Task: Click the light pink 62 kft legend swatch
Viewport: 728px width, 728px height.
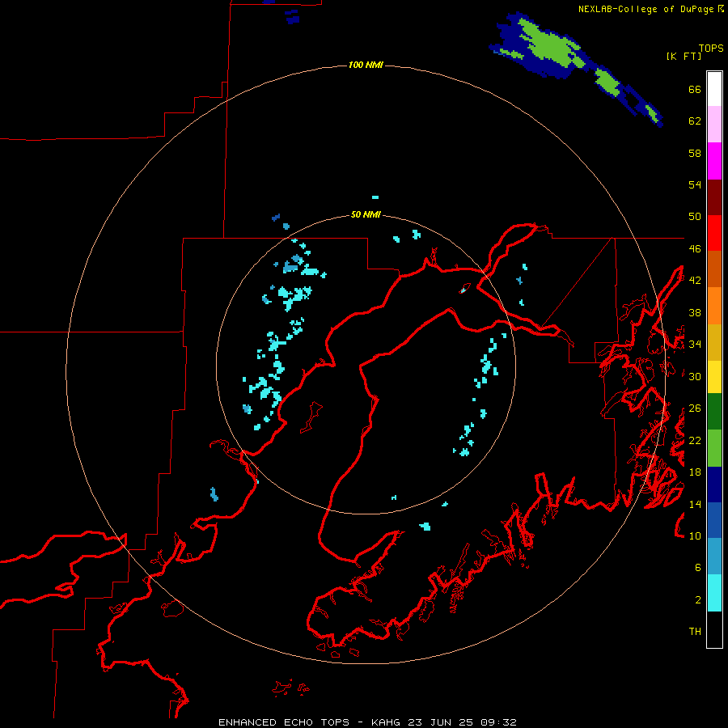Action: click(714, 125)
